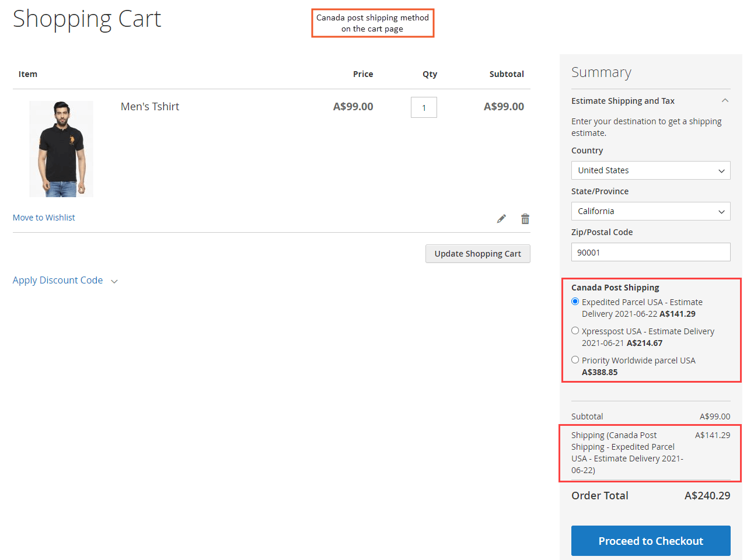Click Proceed to Checkout button
This screenshot has height=560, width=747.
point(651,541)
